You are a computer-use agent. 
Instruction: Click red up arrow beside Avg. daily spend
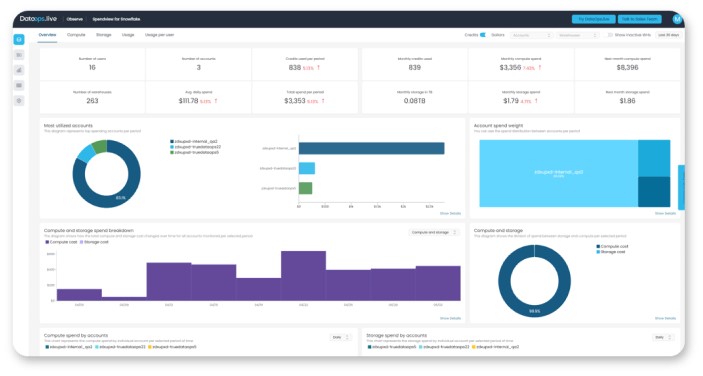pyautogui.click(x=216, y=101)
